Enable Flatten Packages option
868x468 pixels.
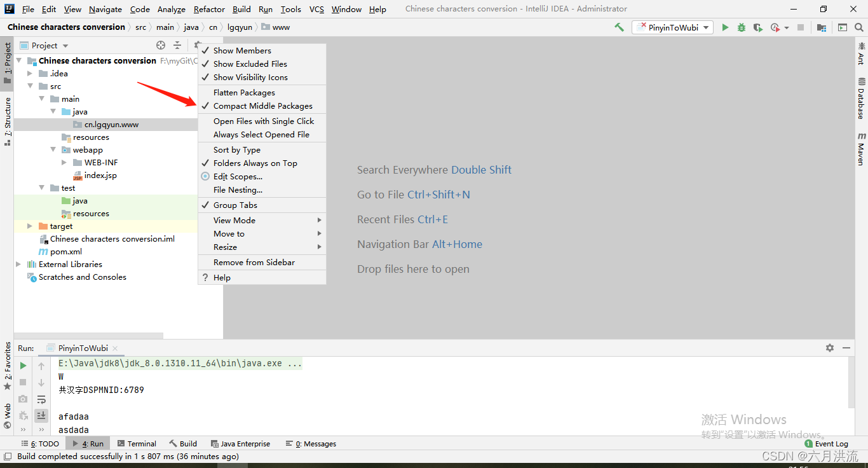tap(262, 92)
